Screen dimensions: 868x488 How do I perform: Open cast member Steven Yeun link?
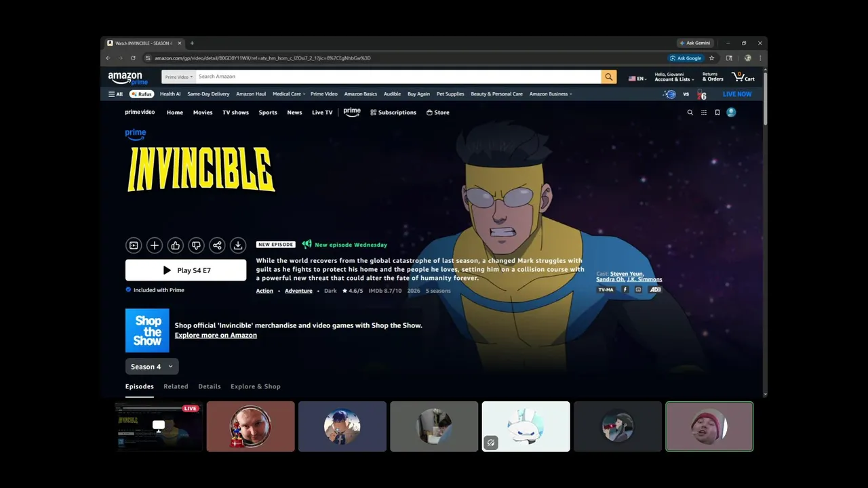click(x=627, y=274)
